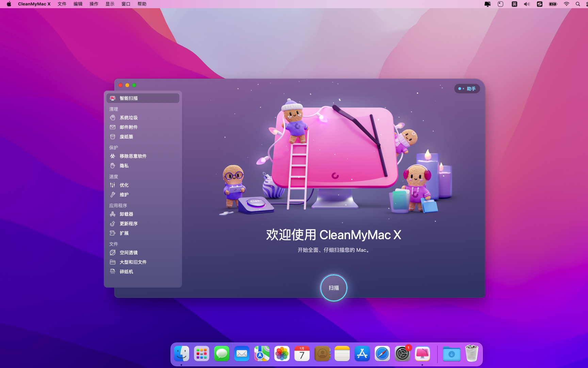Open the 帮助 menu
588x368 pixels.
tap(142, 4)
